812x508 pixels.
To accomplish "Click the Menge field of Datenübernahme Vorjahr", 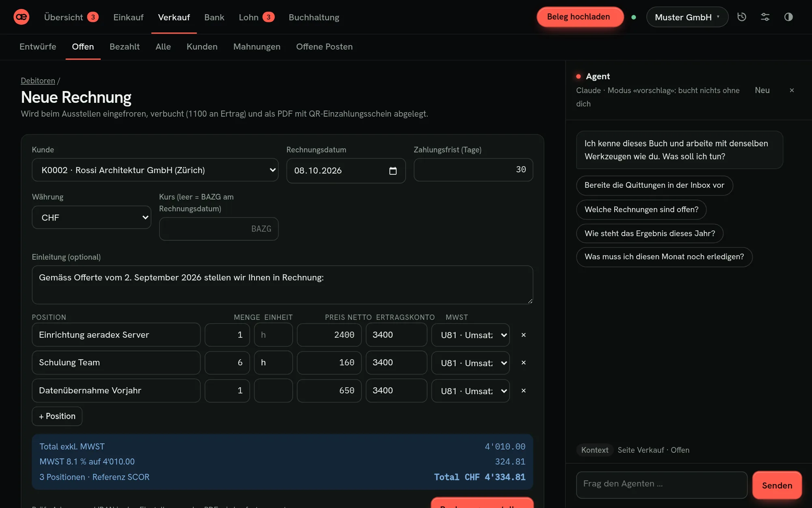I will 227,391.
